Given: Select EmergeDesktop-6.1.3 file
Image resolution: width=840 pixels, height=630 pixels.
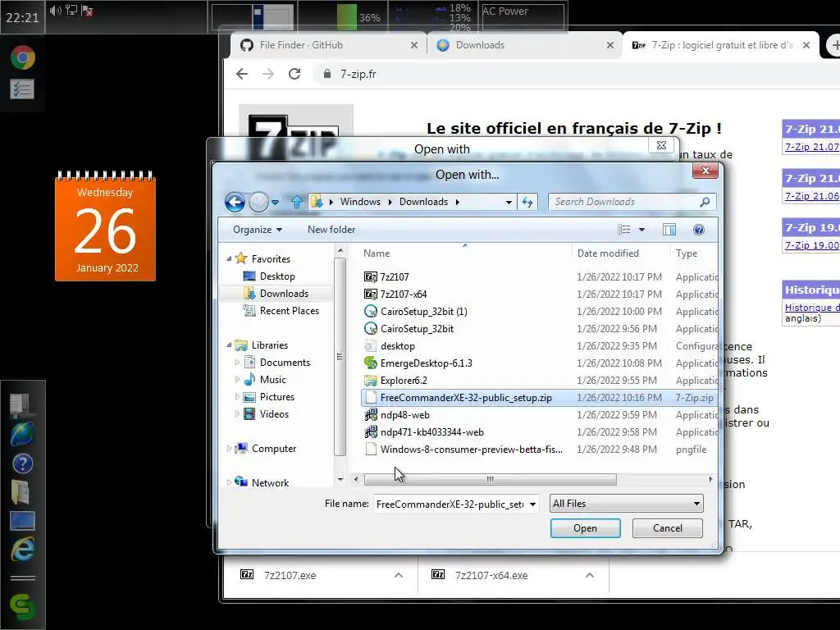Looking at the screenshot, I should tap(427, 363).
